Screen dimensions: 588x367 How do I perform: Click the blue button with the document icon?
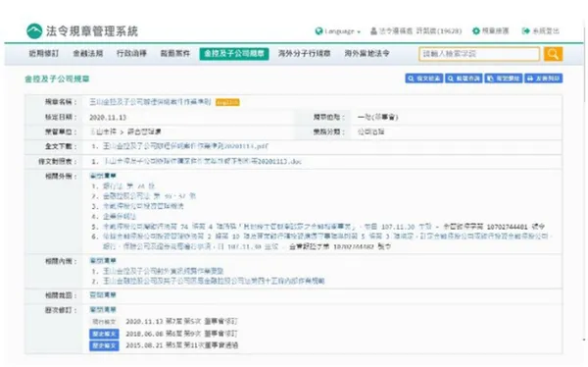(504, 79)
